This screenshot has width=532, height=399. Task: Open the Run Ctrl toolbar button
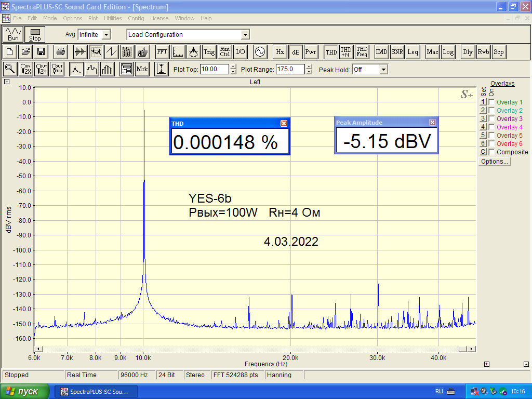(224, 52)
